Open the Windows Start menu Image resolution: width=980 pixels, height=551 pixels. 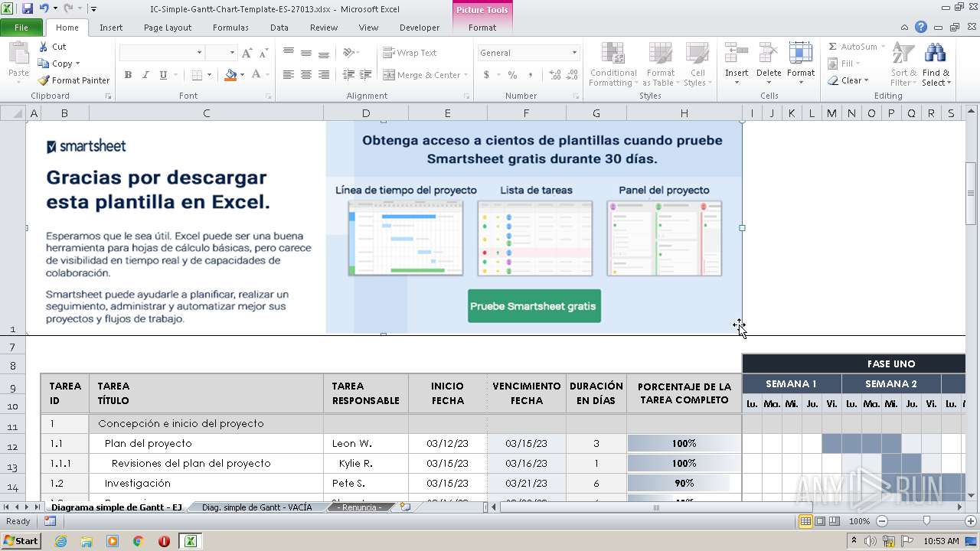[21, 540]
